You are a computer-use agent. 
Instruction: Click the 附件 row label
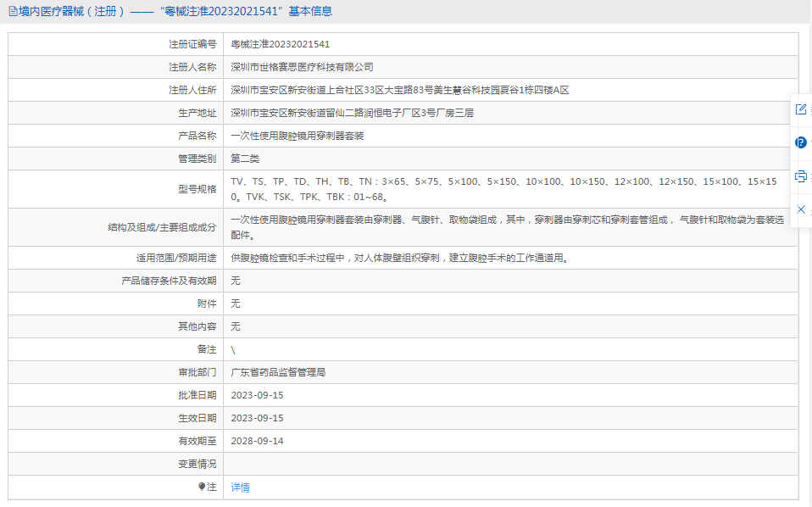click(x=207, y=304)
